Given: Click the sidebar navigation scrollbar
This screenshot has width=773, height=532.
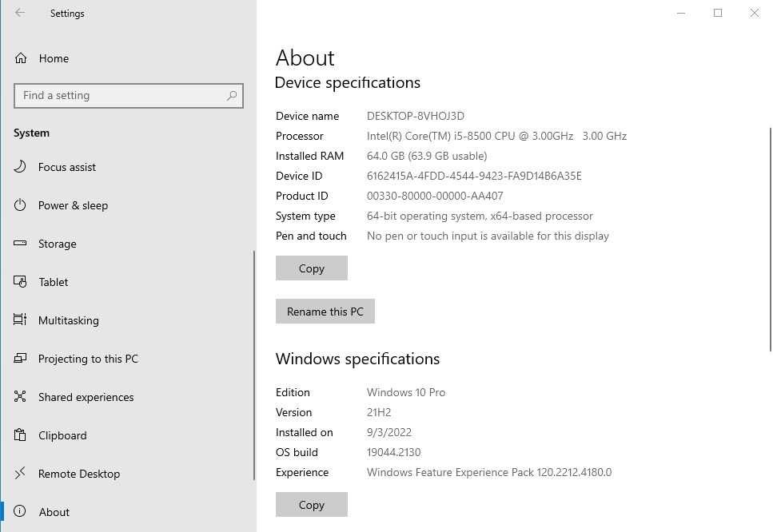Looking at the screenshot, I should click(254, 365).
